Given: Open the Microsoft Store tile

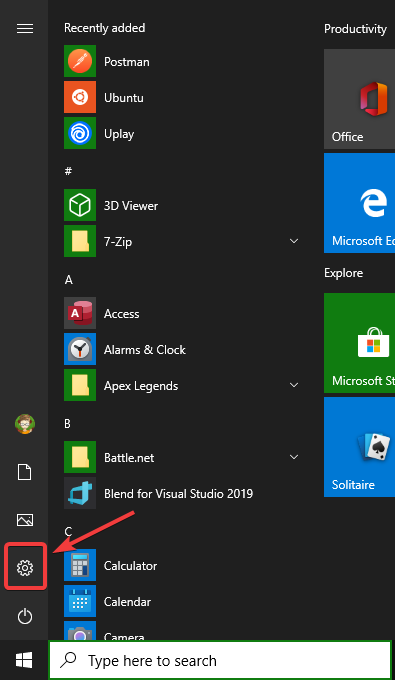Looking at the screenshot, I should coord(359,343).
